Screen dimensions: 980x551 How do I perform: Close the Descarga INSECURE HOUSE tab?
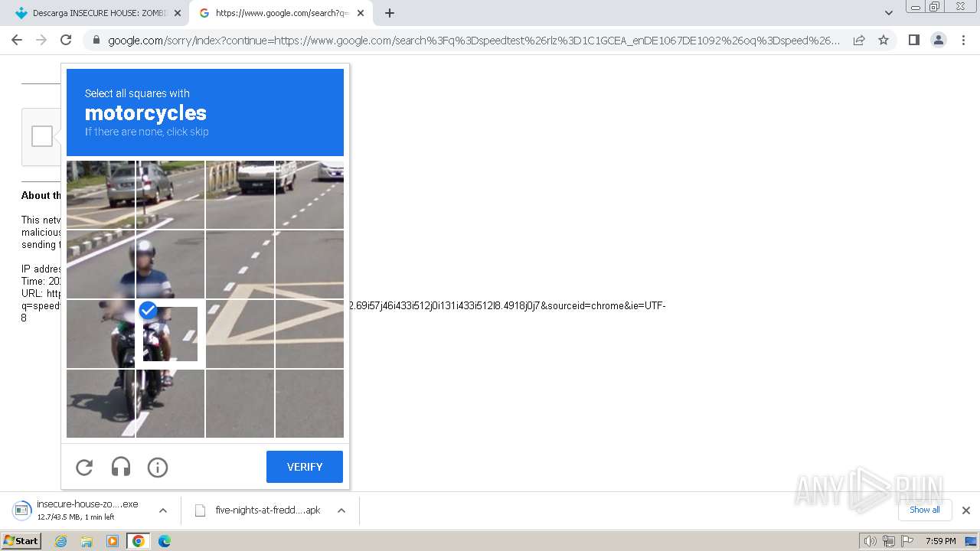tap(178, 13)
